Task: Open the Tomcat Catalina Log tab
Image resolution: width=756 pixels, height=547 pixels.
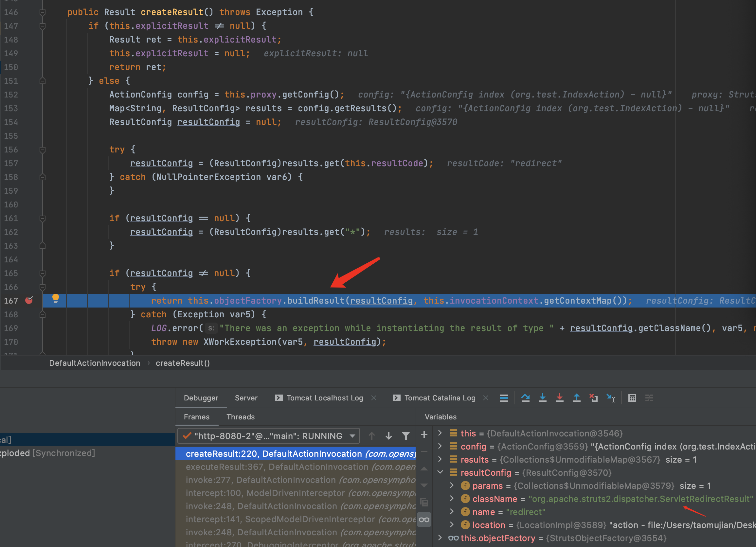Action: point(440,398)
